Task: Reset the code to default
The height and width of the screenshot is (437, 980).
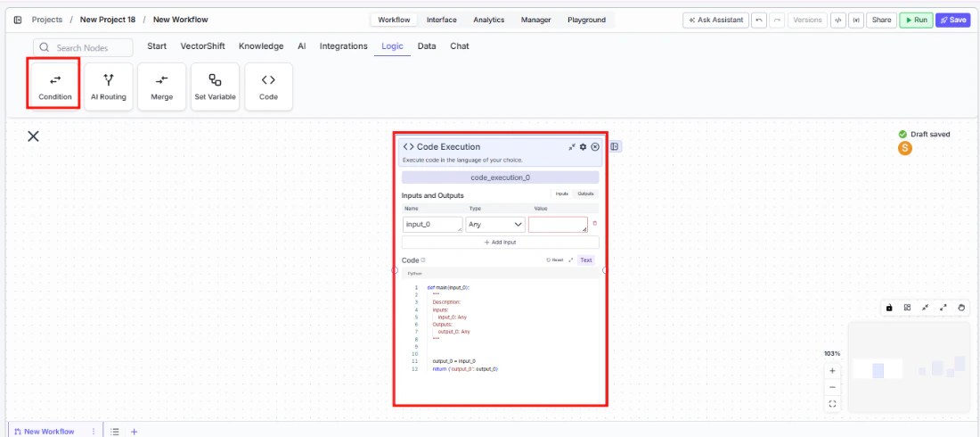Action: (x=554, y=260)
